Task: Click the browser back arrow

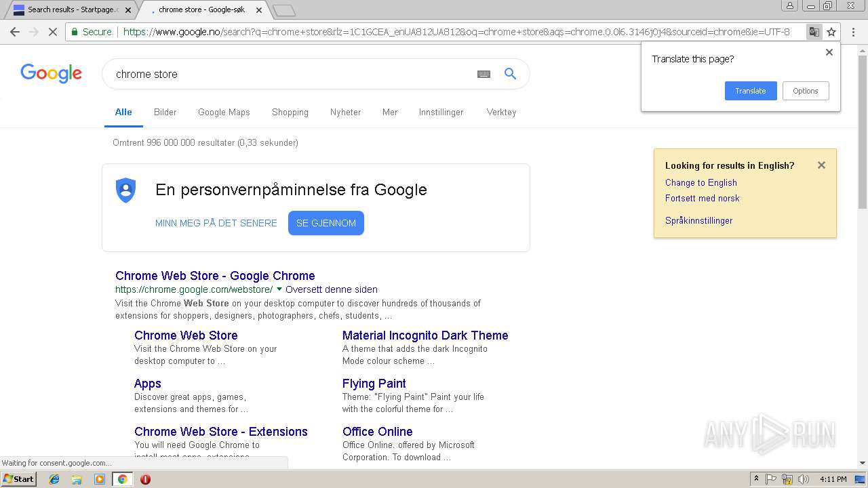Action: [15, 32]
